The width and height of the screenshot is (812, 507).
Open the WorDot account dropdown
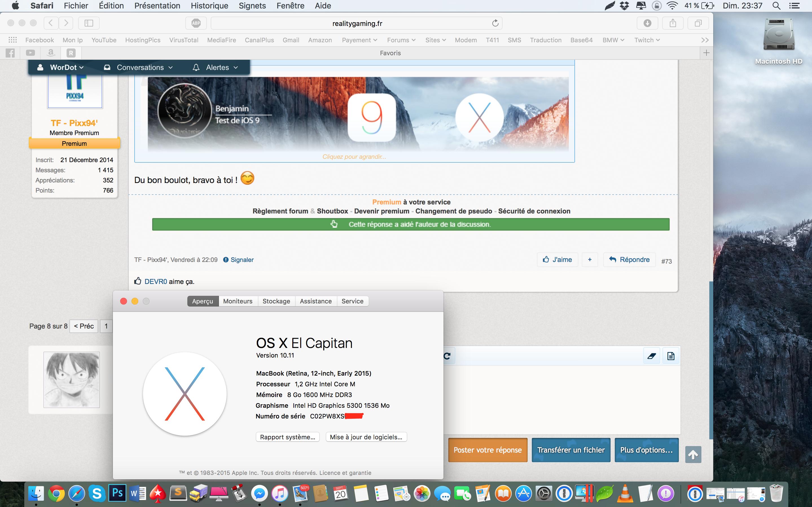click(60, 67)
